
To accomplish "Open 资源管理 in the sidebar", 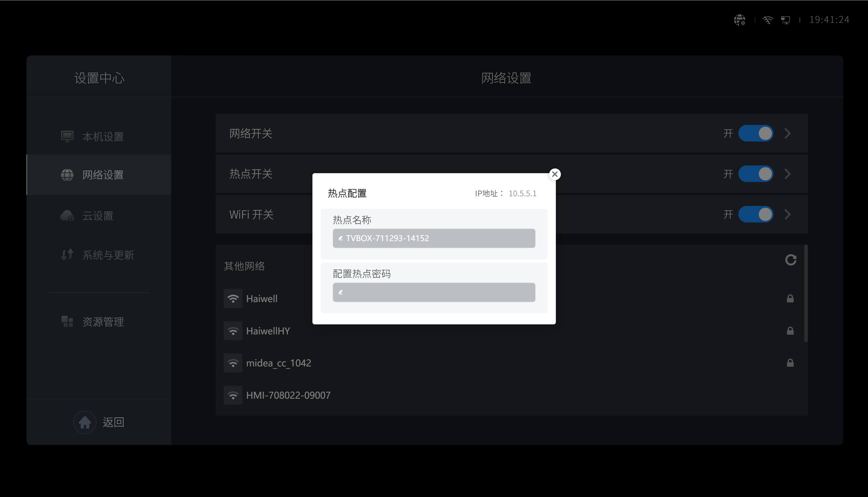I will click(x=99, y=322).
